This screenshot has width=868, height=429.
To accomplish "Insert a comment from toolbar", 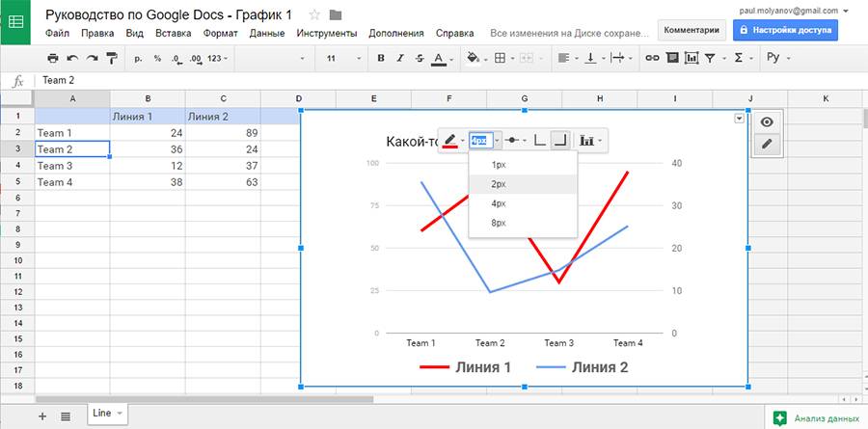I will pyautogui.click(x=671, y=58).
